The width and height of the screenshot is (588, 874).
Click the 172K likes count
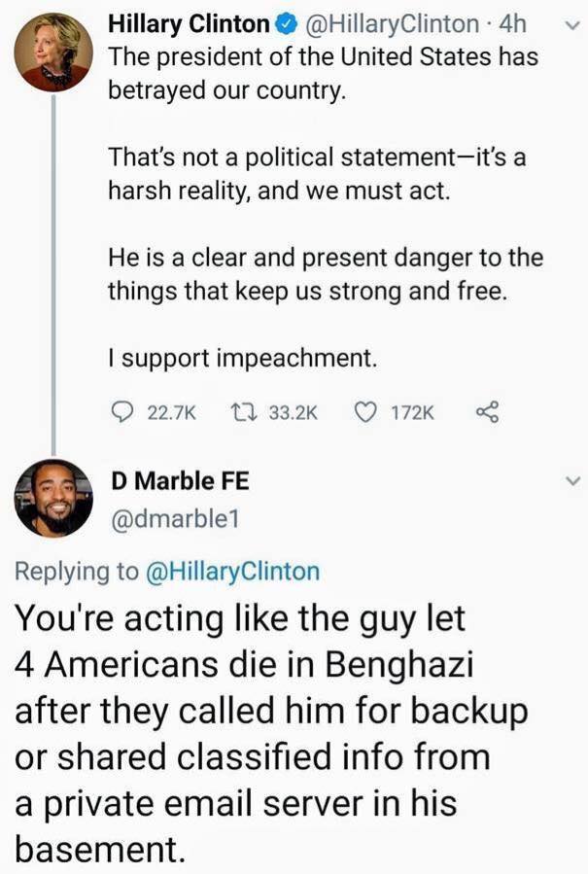coord(413,413)
